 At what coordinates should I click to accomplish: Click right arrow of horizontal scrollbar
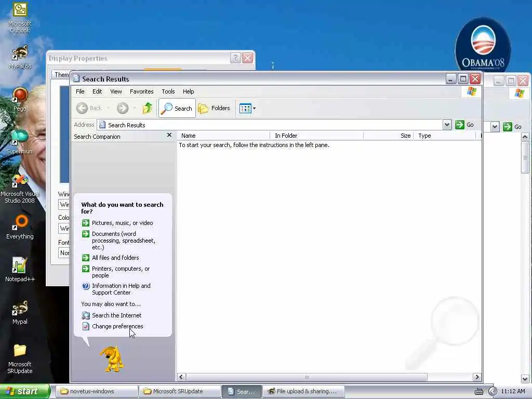[477, 377]
